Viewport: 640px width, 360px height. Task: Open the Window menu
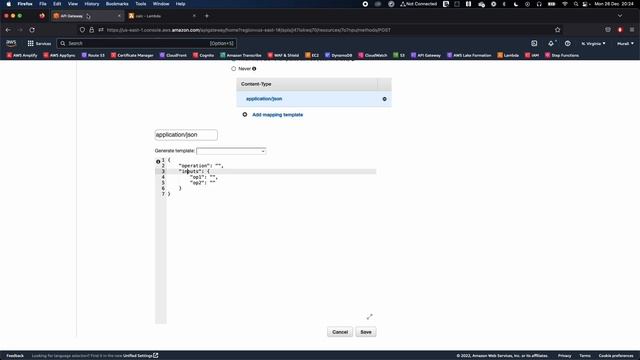point(161,4)
